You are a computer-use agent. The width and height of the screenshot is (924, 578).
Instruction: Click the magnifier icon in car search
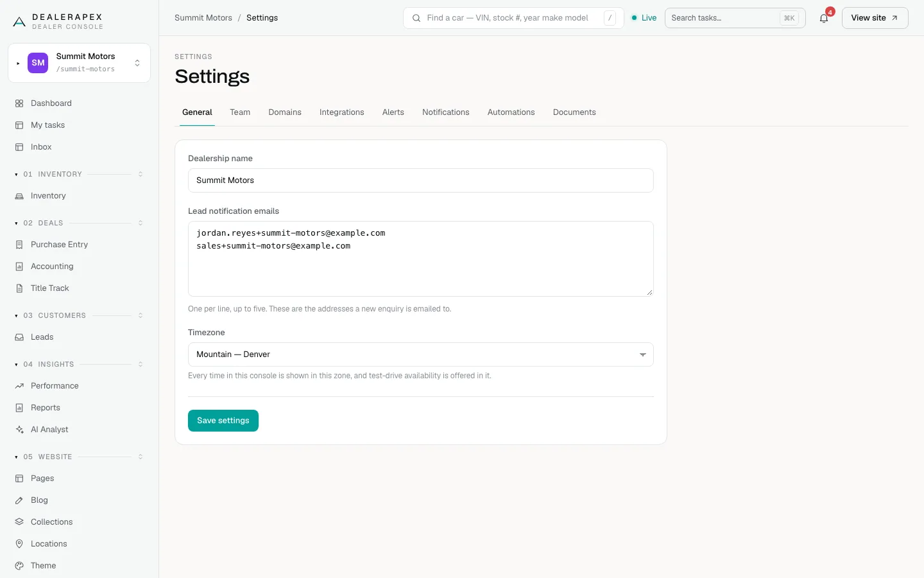point(416,18)
